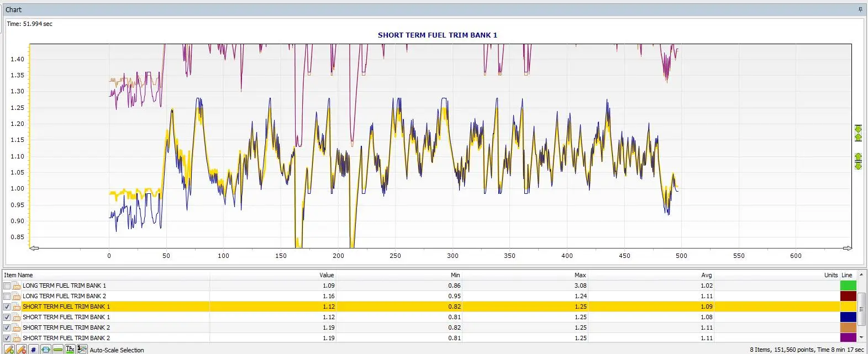Click the add item pencil icon
This screenshot has width=868, height=354.
click(x=9, y=349)
